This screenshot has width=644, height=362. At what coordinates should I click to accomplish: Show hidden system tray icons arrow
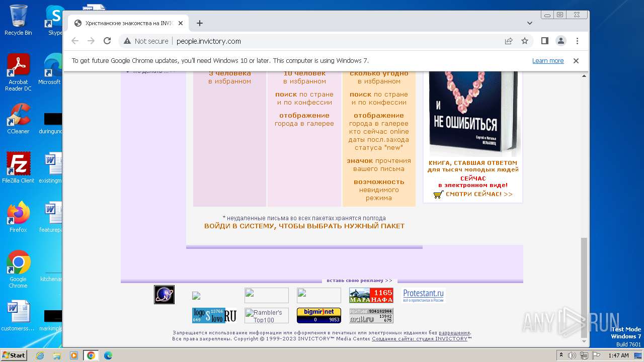(x=561, y=355)
